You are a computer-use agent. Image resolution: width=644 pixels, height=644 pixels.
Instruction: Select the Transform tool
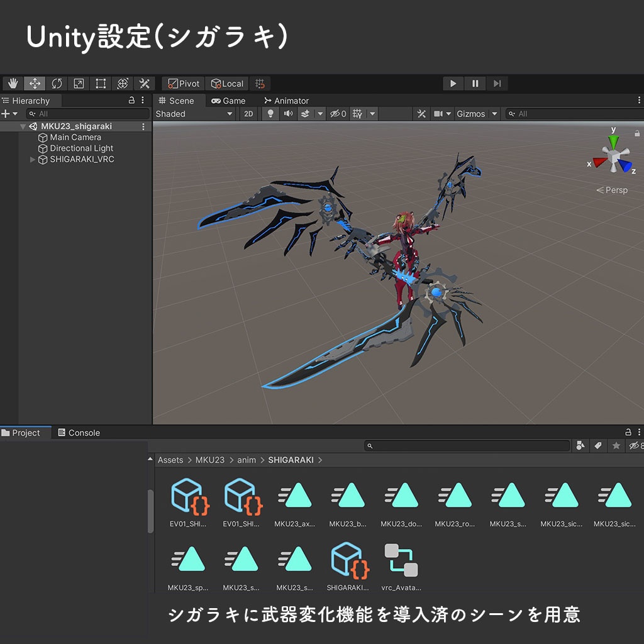tap(123, 84)
